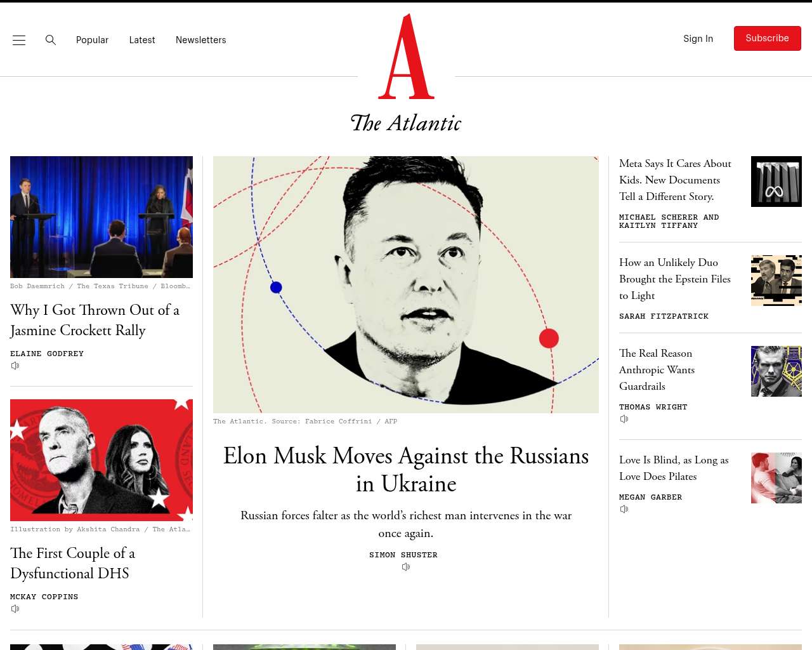Read How an Unlikely Duo Epstein Files story
Viewport: 812px width, 650px height.
coord(675,279)
